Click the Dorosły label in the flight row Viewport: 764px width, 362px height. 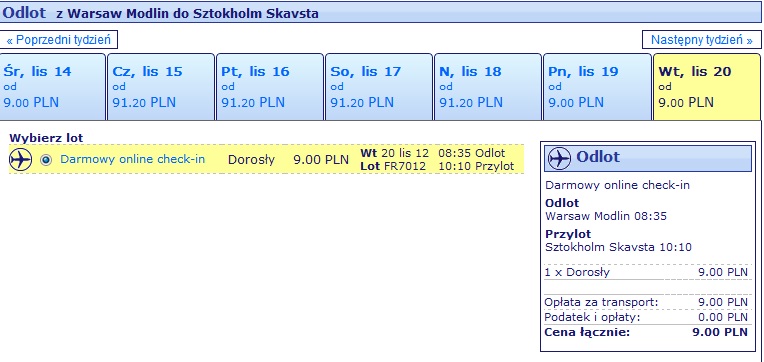(251, 160)
